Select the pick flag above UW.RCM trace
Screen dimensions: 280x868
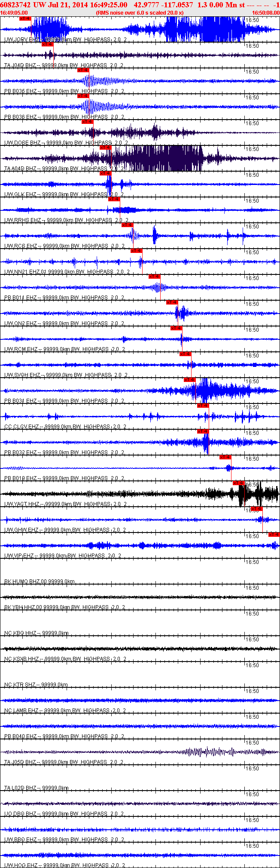click(x=176, y=328)
